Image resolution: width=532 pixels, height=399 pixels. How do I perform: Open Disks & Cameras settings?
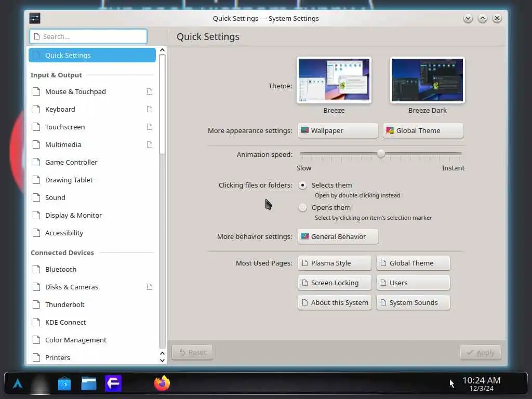[x=92, y=287]
